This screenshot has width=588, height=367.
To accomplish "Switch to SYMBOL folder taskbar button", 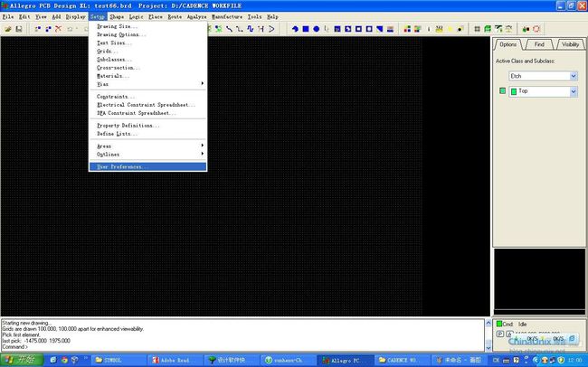I will pyautogui.click(x=119, y=361).
